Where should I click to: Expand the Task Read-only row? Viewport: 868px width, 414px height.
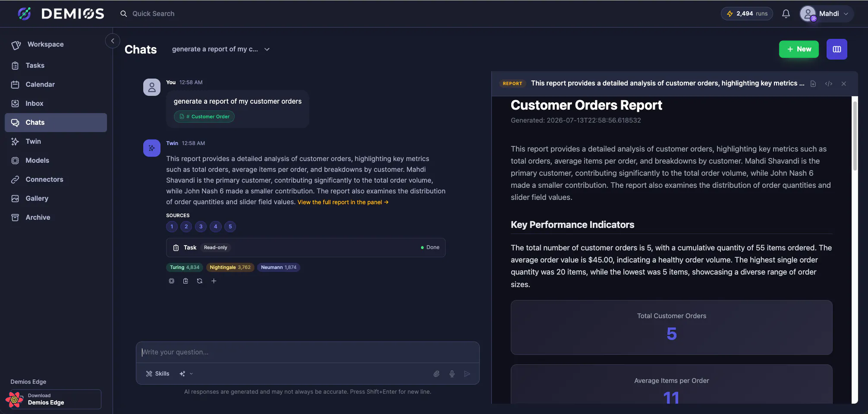306,248
